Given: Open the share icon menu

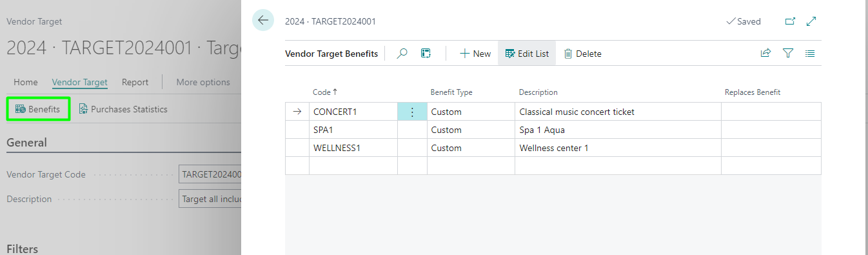Looking at the screenshot, I should tap(765, 54).
